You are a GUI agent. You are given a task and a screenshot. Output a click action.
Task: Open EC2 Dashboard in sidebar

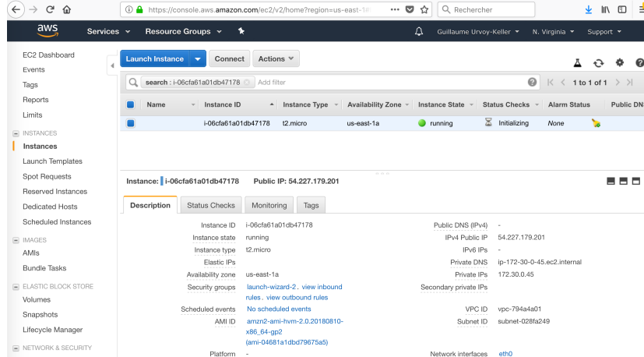(x=48, y=55)
